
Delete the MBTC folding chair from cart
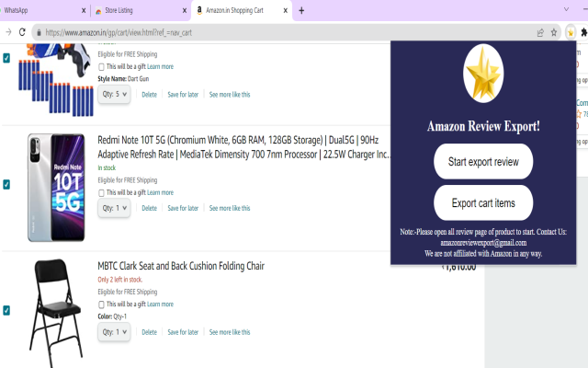[149, 332]
